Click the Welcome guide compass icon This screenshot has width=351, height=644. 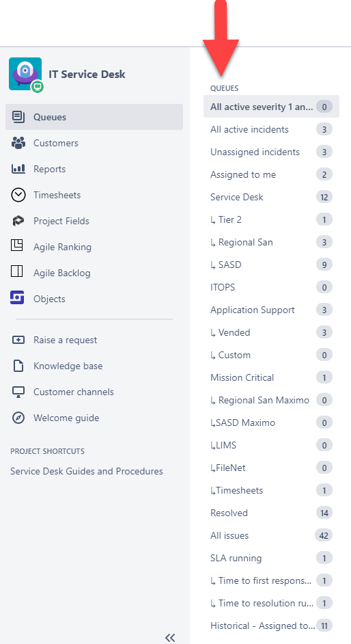pyautogui.click(x=18, y=418)
